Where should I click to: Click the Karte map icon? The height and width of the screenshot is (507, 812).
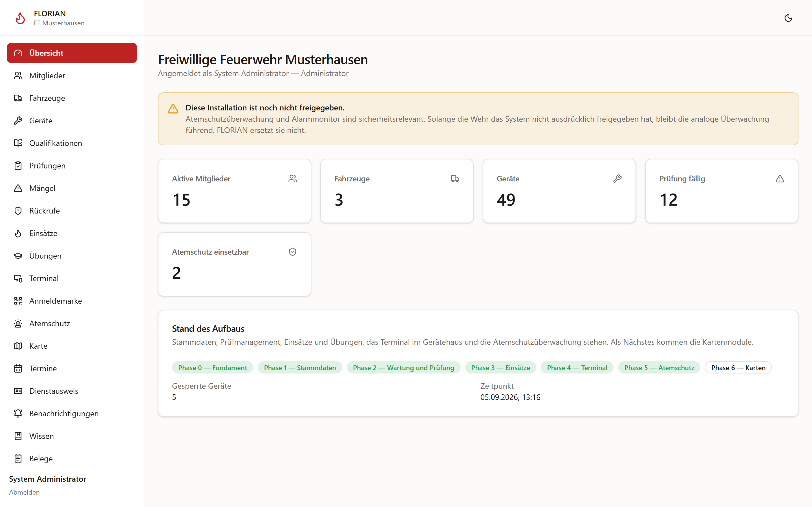[18, 346]
